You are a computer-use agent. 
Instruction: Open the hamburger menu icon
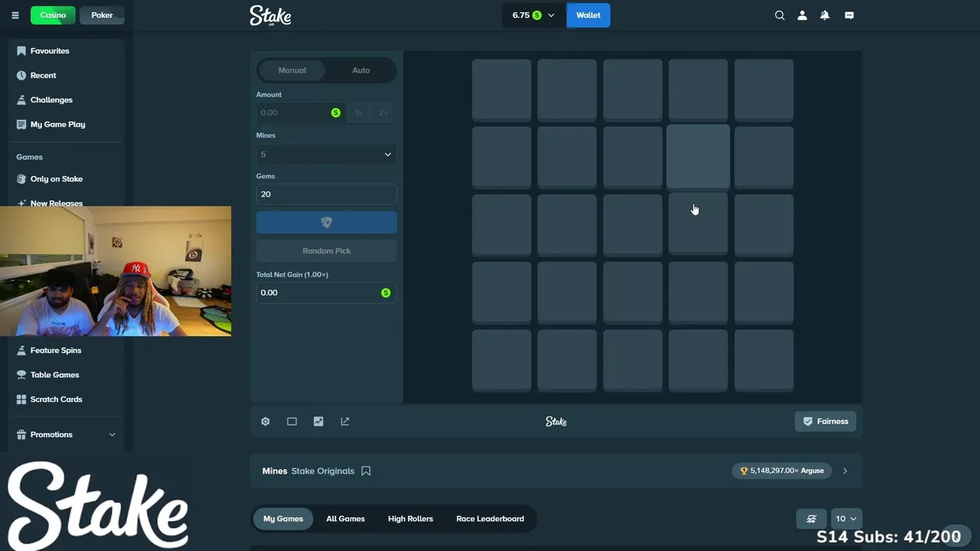click(15, 15)
